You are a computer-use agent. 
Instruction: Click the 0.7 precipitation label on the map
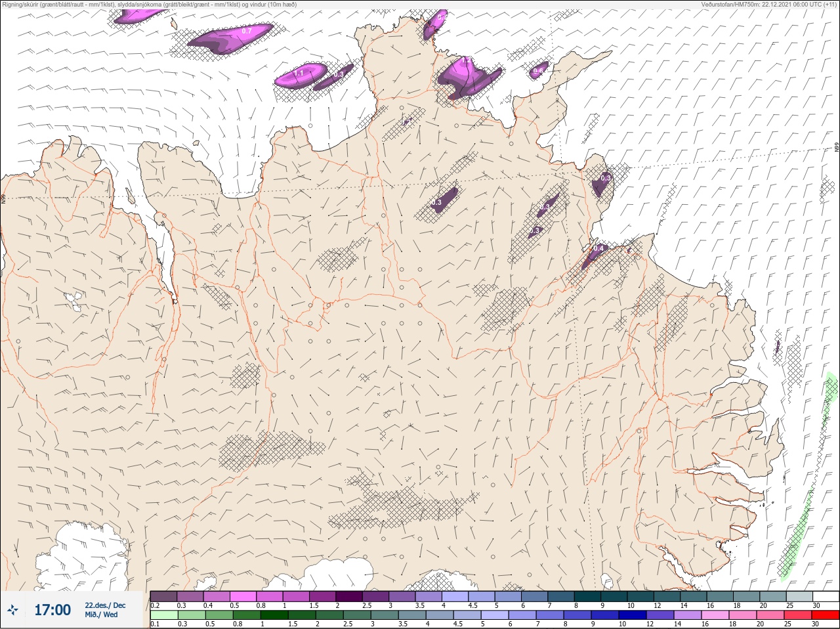click(x=247, y=31)
